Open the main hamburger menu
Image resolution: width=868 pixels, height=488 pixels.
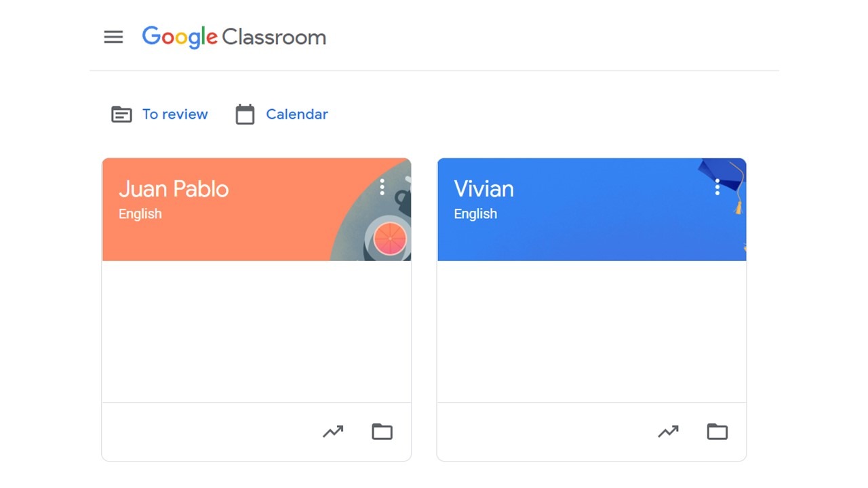113,37
